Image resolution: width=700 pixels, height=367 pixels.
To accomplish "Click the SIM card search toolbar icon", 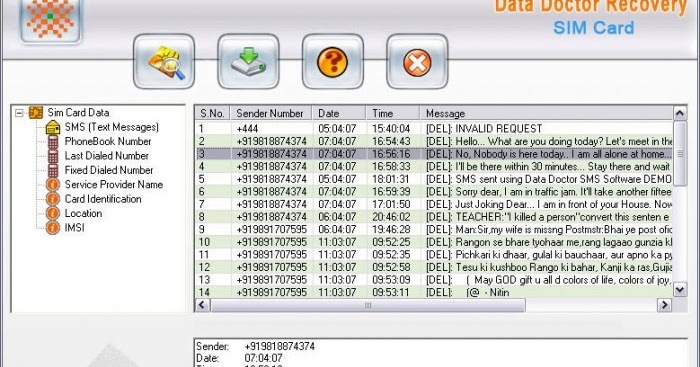I will (164, 62).
